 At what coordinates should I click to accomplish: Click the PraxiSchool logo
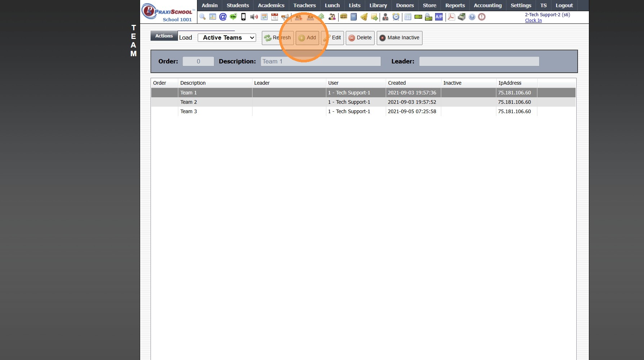[169, 12]
